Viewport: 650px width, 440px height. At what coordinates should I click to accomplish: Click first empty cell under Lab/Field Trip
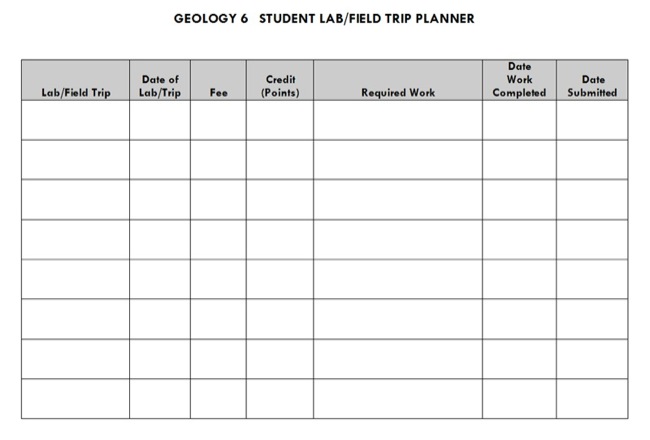tap(75, 120)
